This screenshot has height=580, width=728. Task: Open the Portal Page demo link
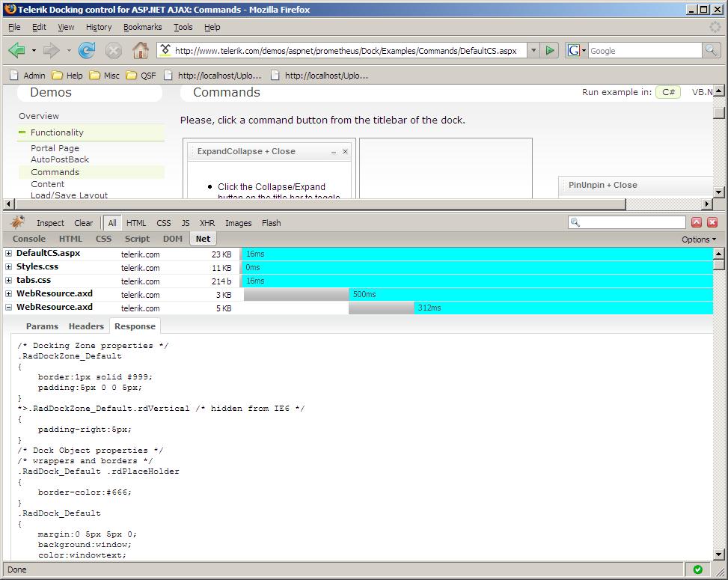(55, 148)
